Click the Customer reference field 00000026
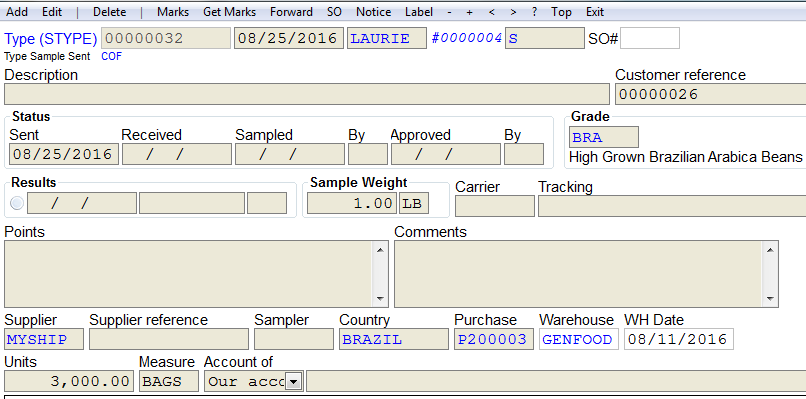The width and height of the screenshot is (806, 399). pyautogui.click(x=710, y=94)
